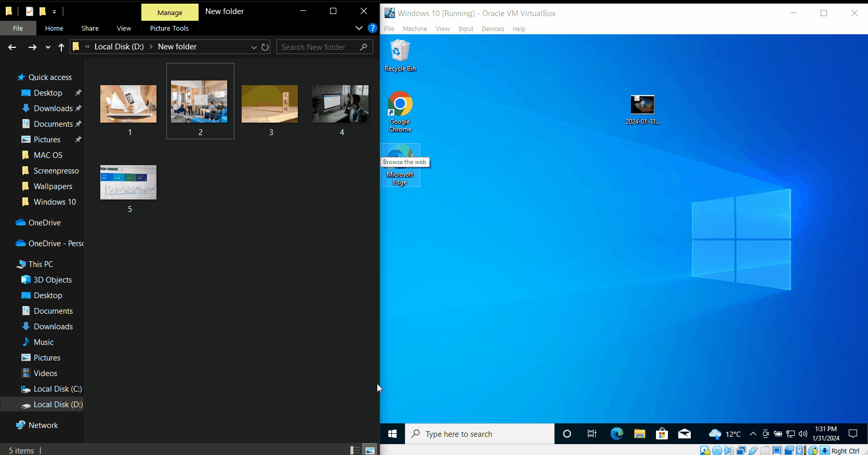This screenshot has height=455, width=868.
Task: Open Task View in the VM taskbar
Action: pyautogui.click(x=592, y=434)
